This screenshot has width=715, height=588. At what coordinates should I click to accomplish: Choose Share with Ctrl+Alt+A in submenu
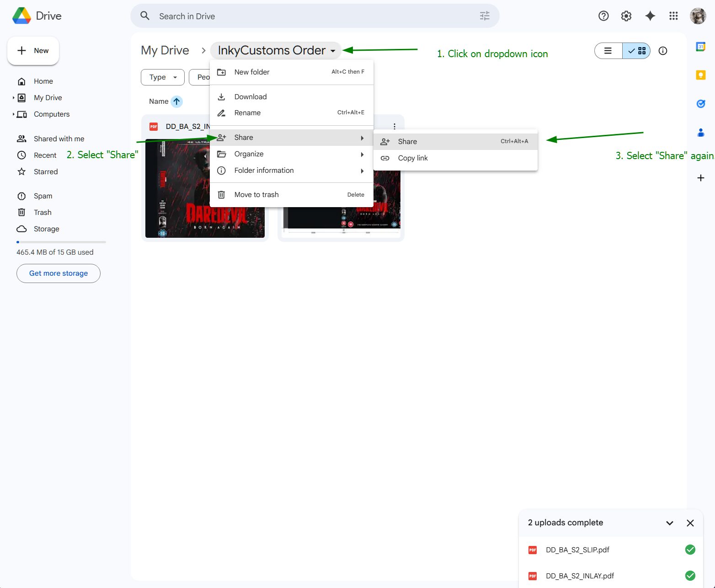(455, 142)
